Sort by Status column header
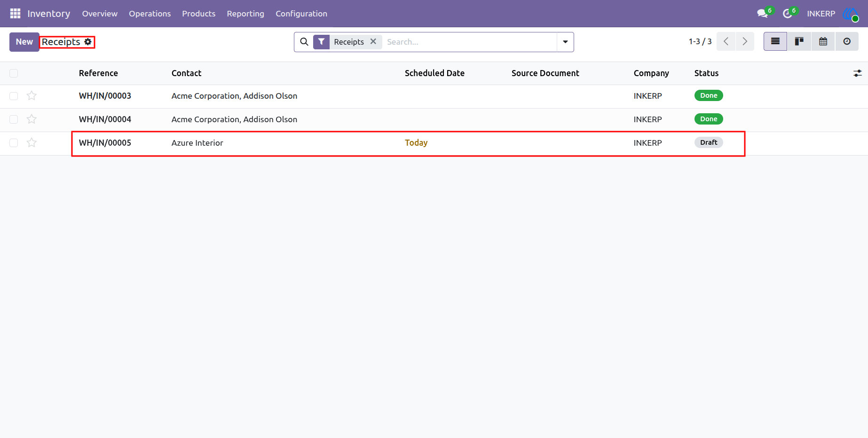 point(706,73)
